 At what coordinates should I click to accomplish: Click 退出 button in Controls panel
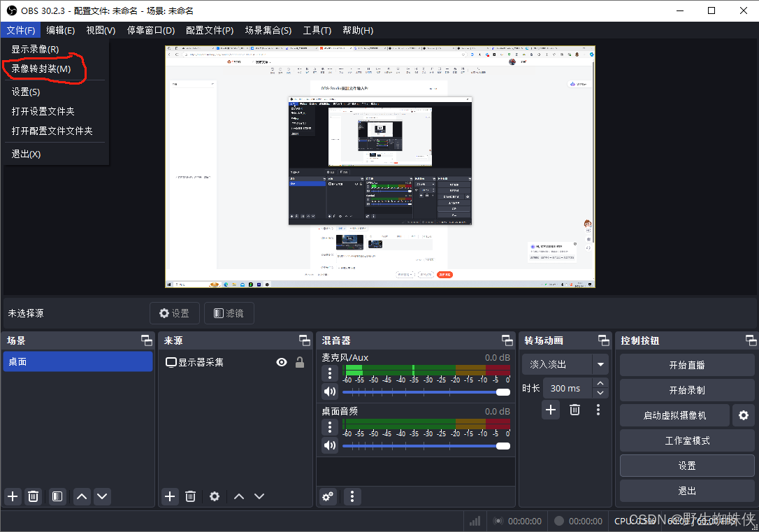687,491
